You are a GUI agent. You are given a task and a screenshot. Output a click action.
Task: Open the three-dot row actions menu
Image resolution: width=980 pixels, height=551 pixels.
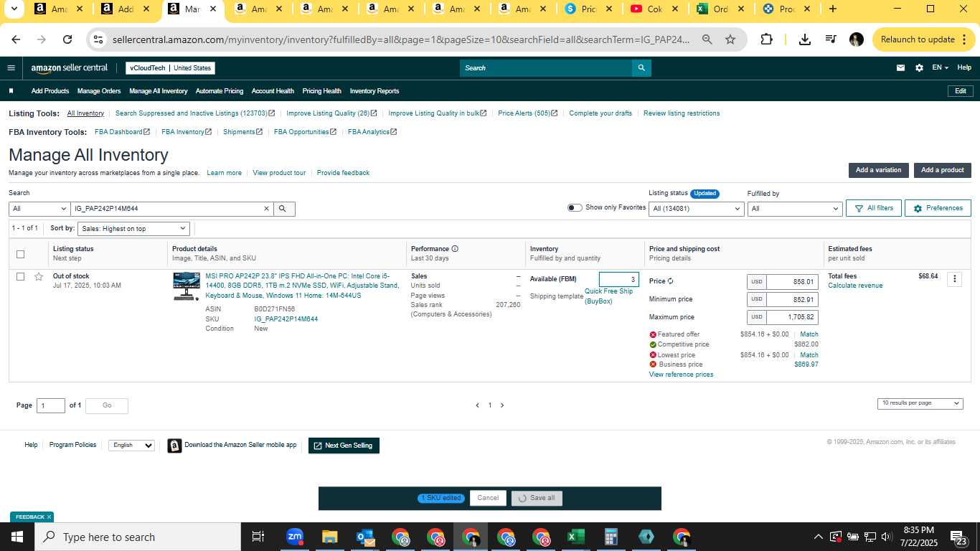point(954,280)
